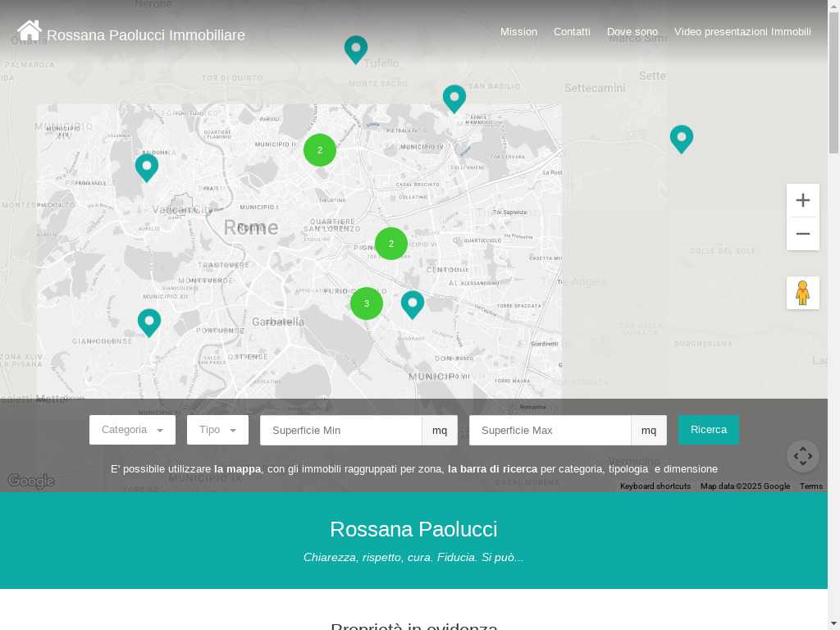Go to Contatti page
This screenshot has width=840, height=630.
(x=572, y=32)
